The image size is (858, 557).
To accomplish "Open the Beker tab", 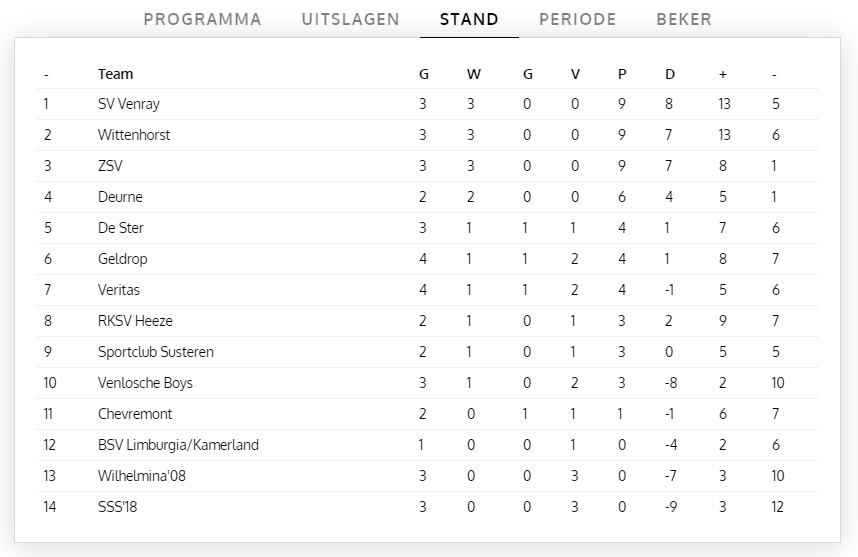I will (684, 19).
